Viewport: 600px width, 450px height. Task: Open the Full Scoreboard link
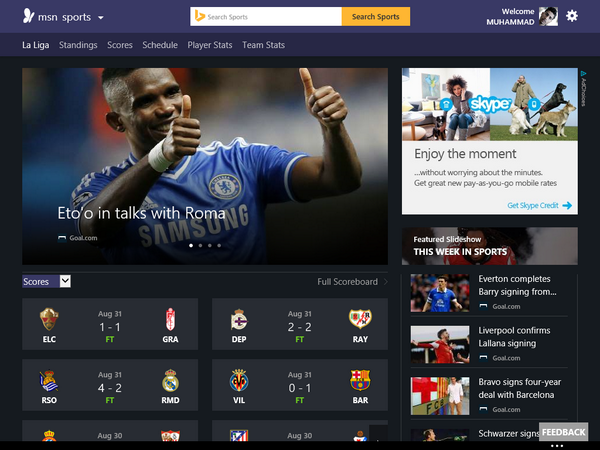pyautogui.click(x=347, y=282)
